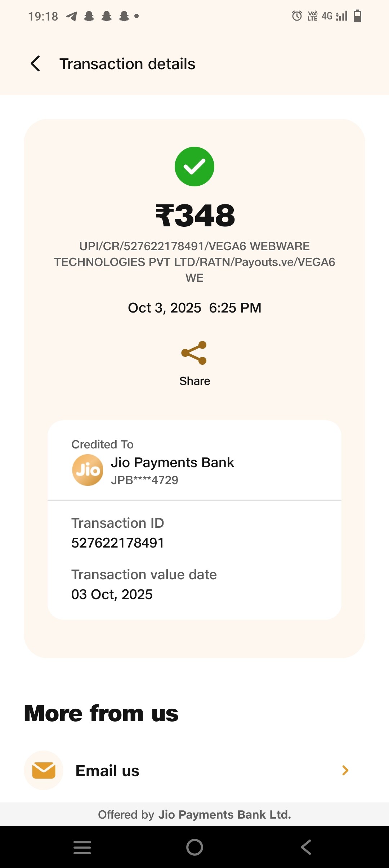Tap the ₹348 amount
Screen dimensions: 389x868
click(x=195, y=216)
